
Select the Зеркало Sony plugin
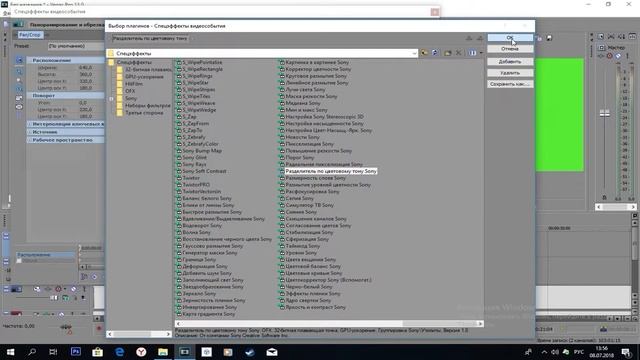pos(199,293)
